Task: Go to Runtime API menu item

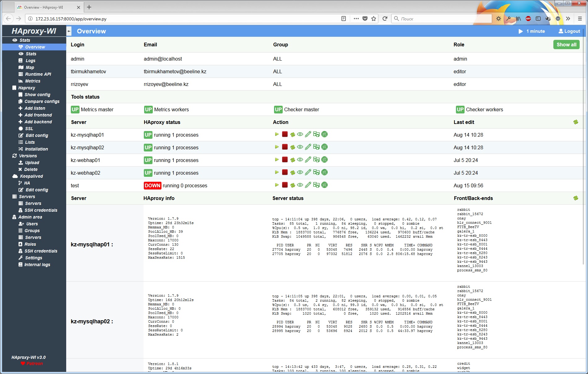Action: [x=35, y=74]
